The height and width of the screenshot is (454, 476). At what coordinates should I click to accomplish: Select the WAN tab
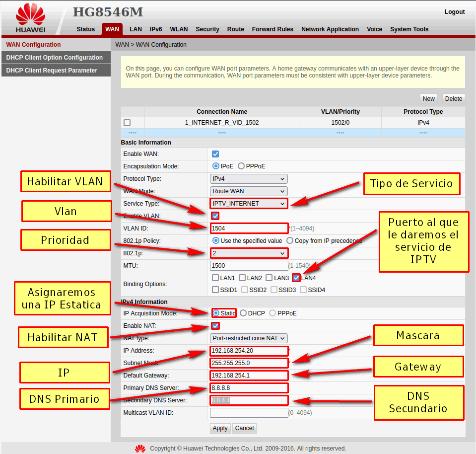pos(112,29)
